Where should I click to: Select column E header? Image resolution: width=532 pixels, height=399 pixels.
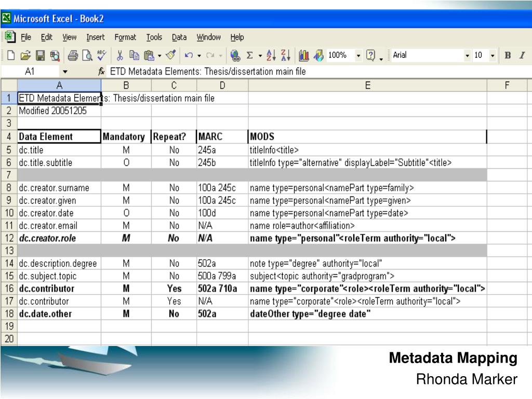(x=367, y=85)
